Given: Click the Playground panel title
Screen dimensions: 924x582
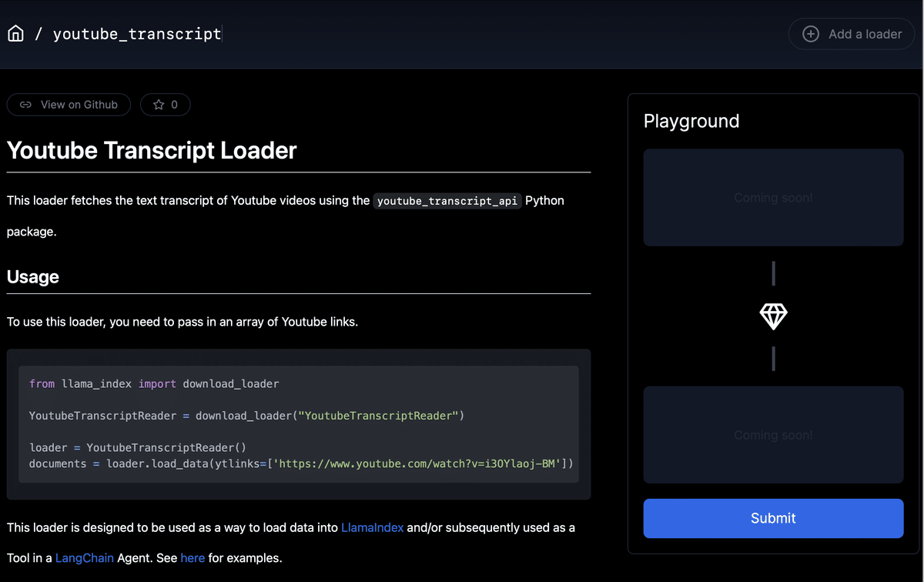Looking at the screenshot, I should [691, 121].
